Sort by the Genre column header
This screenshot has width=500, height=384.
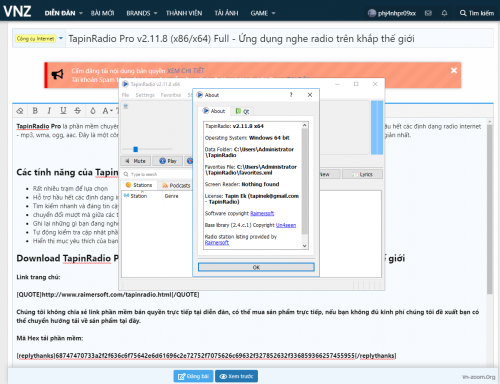(x=171, y=196)
